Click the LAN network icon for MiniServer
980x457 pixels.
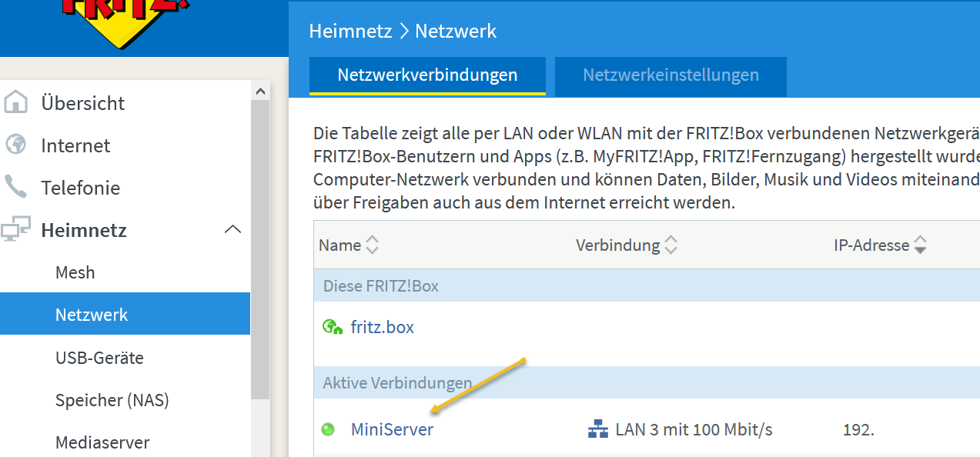[597, 429]
